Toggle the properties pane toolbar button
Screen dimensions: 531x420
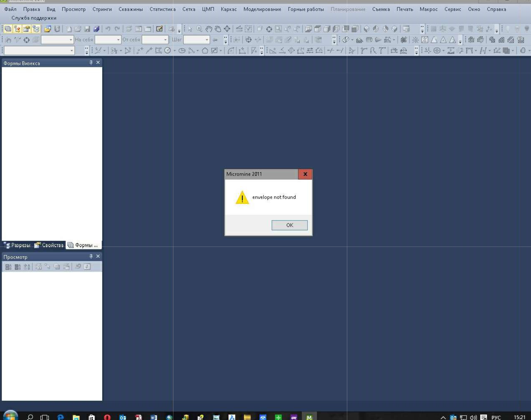pyautogui.click(x=26, y=29)
